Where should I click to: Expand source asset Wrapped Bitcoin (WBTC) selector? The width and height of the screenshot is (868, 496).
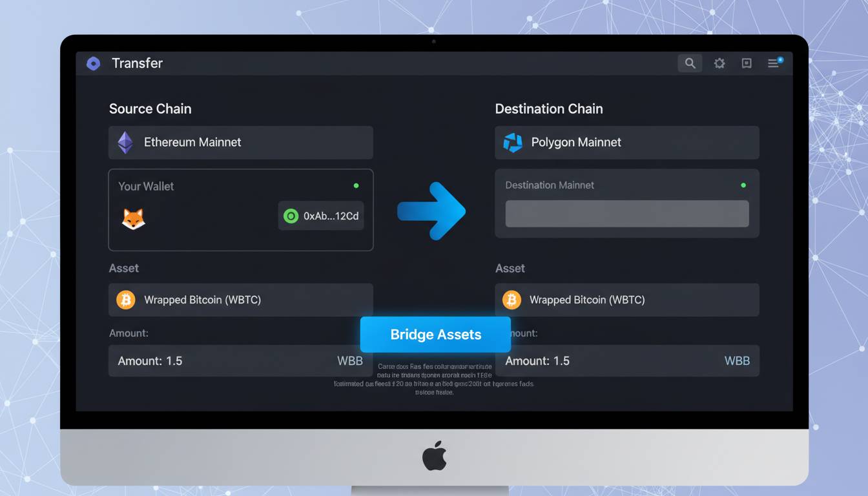point(240,300)
